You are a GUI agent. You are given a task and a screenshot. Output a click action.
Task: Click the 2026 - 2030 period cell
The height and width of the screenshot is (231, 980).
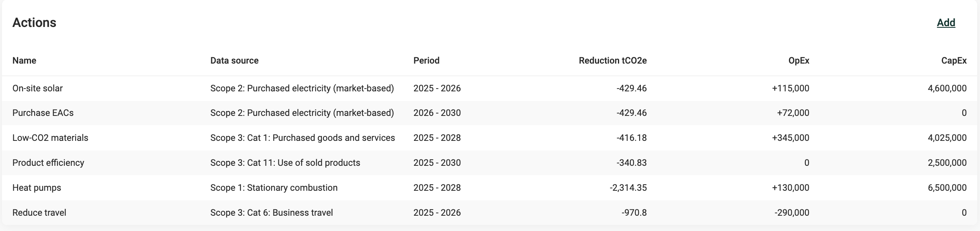[x=437, y=113]
